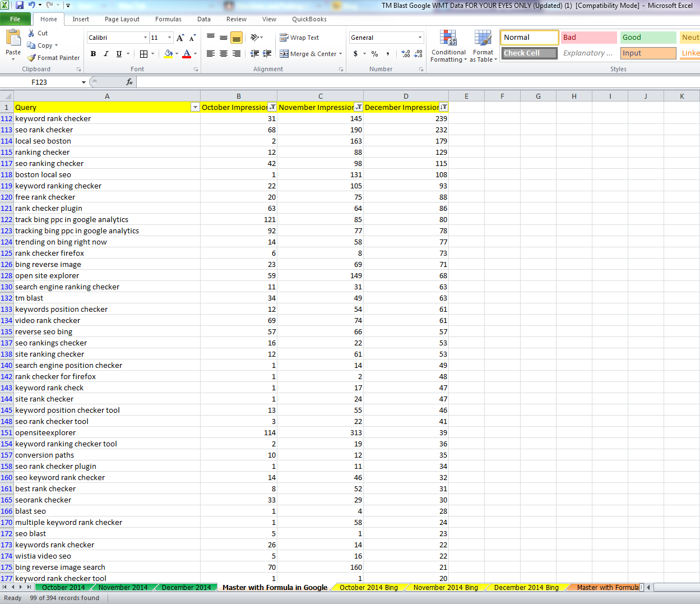Apply the Check Cell style
This screenshot has width=700, height=604.
[x=529, y=53]
